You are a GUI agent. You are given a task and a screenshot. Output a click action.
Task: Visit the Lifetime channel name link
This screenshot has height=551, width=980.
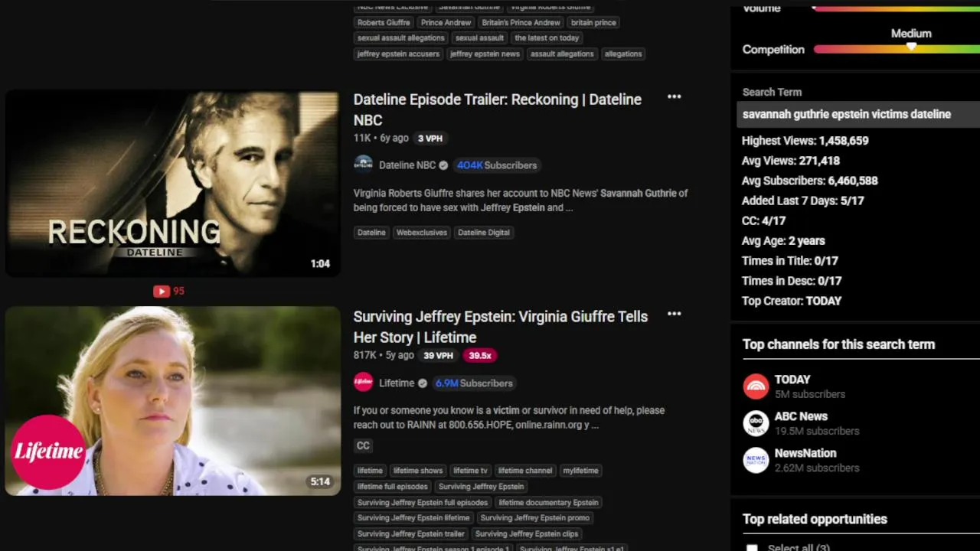[x=397, y=383]
